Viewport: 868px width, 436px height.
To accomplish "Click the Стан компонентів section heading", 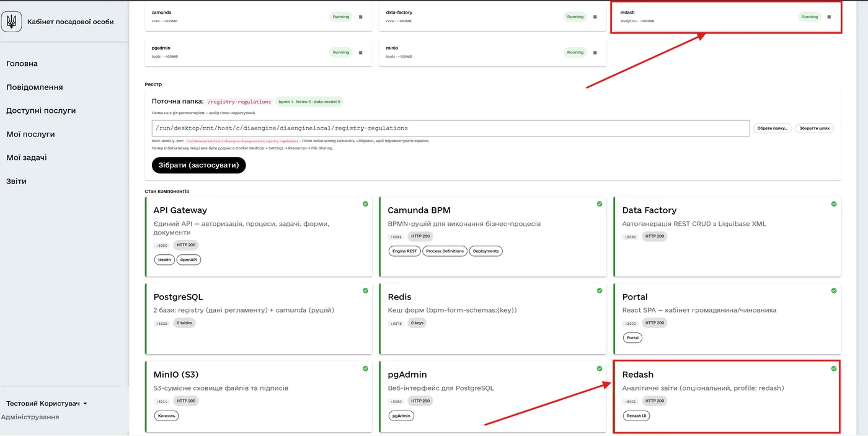I will tap(167, 191).
